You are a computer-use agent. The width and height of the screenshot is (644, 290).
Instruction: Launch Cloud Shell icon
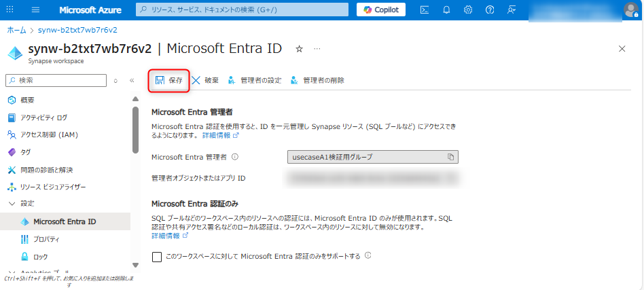(425, 10)
